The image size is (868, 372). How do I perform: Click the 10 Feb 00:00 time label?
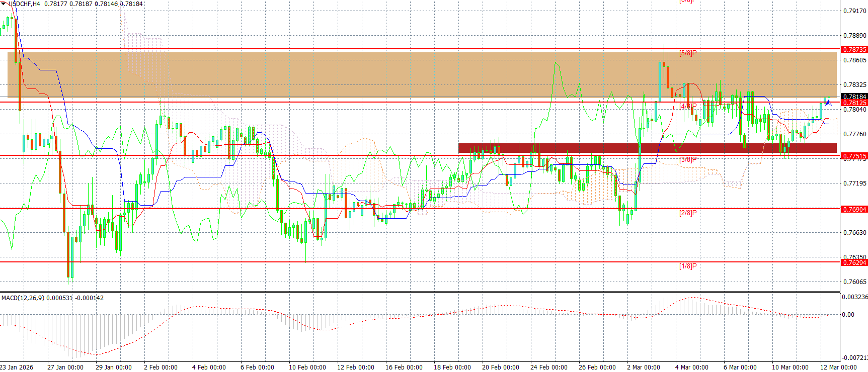click(x=307, y=367)
